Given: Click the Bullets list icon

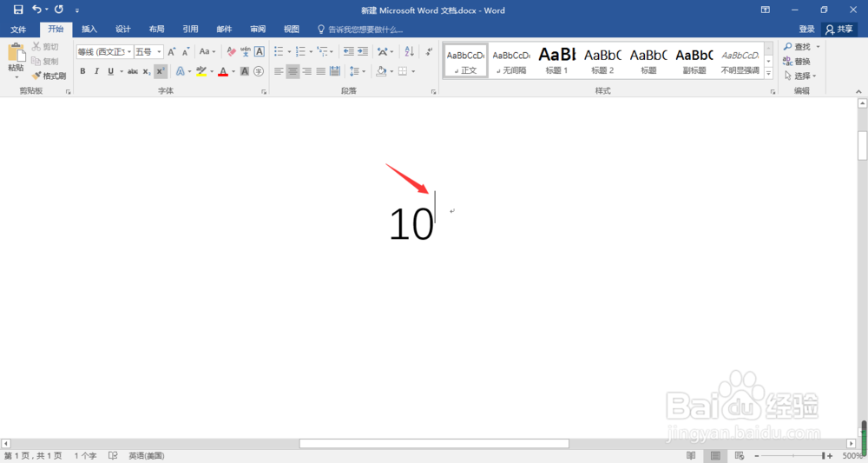Looking at the screenshot, I should [279, 51].
